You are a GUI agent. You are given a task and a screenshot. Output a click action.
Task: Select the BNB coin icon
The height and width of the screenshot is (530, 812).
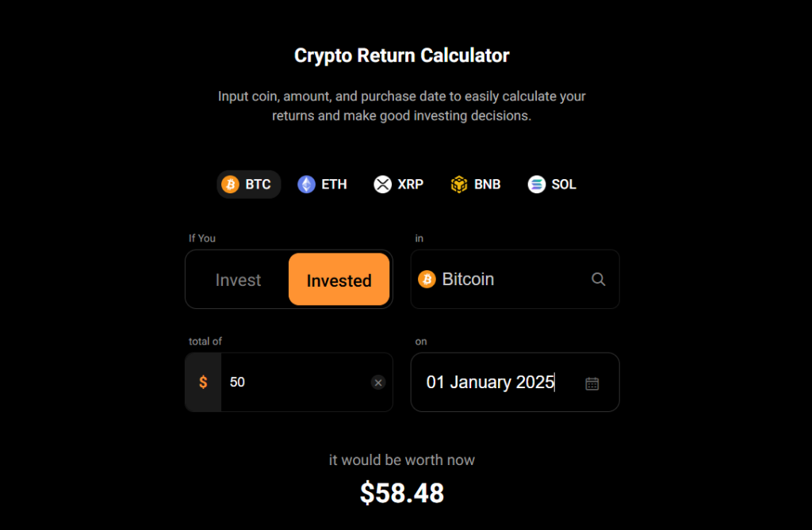[458, 184]
